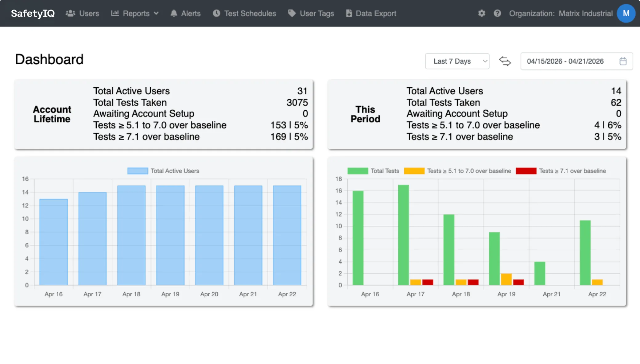Screen dimensions: 640x364
Task: Click Organization: Matrix Industrial label
Action: point(561,14)
